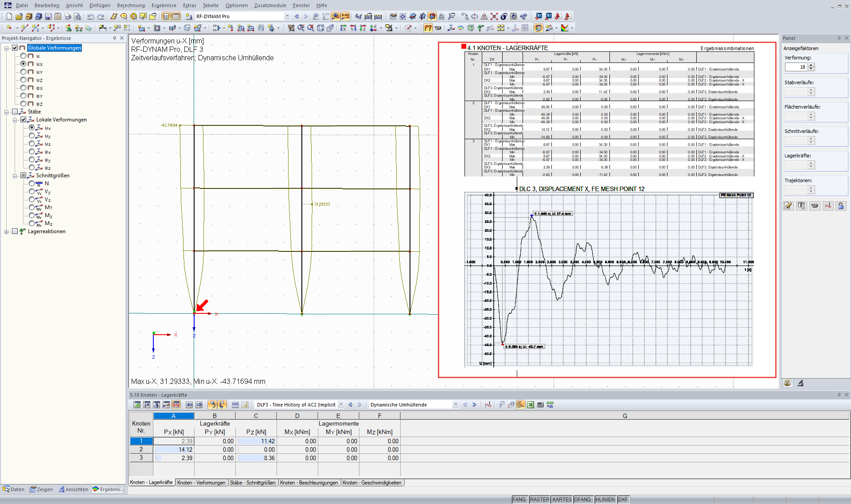The height and width of the screenshot is (504, 851).
Task: Collapse the Schnittgrößen tree branch
Action: pos(16,175)
